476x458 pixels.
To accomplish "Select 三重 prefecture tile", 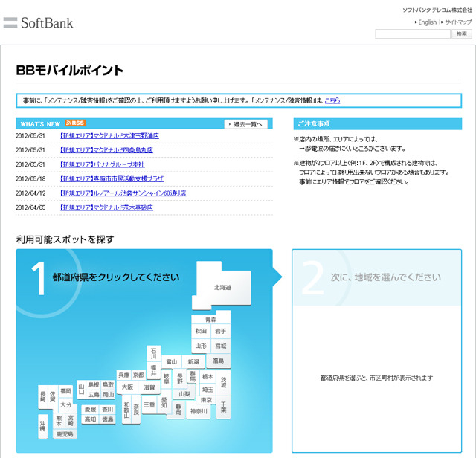I will click(149, 404).
